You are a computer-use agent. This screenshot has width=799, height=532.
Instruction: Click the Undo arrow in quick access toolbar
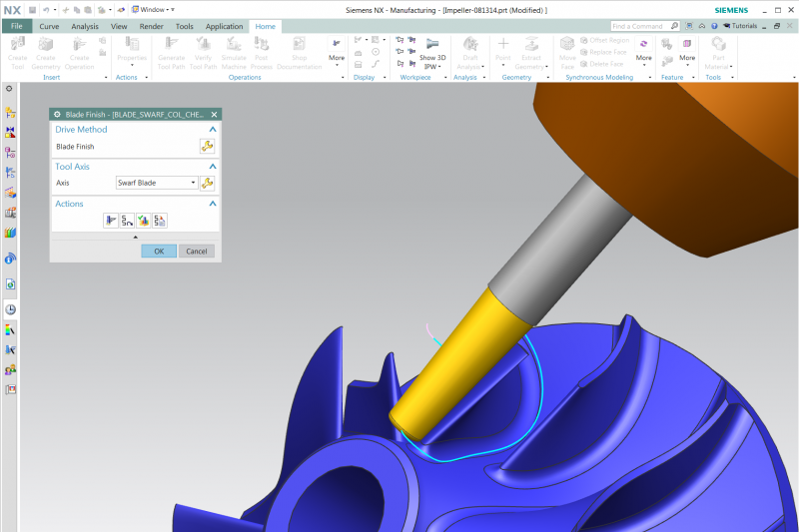46,10
